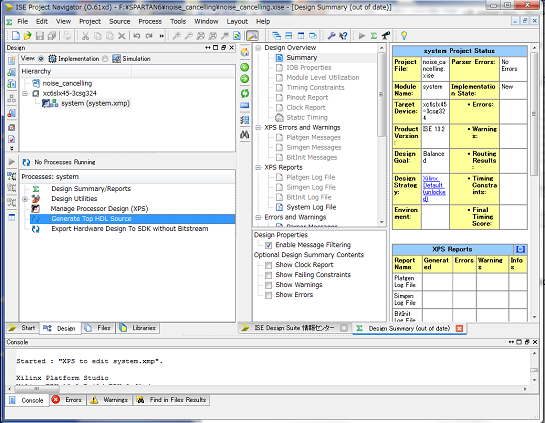This screenshot has height=423, width=545.
Task: Check the Show Warnings option
Action: coord(268,285)
